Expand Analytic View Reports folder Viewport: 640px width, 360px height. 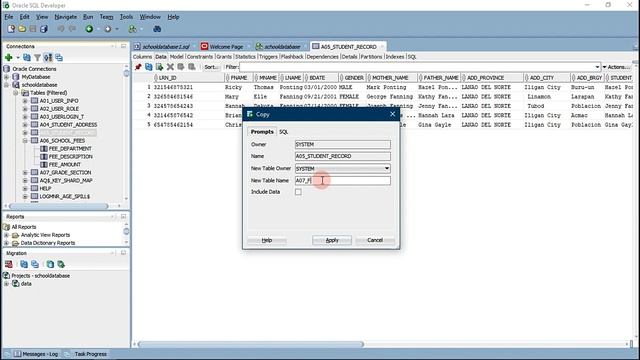tap(7, 235)
